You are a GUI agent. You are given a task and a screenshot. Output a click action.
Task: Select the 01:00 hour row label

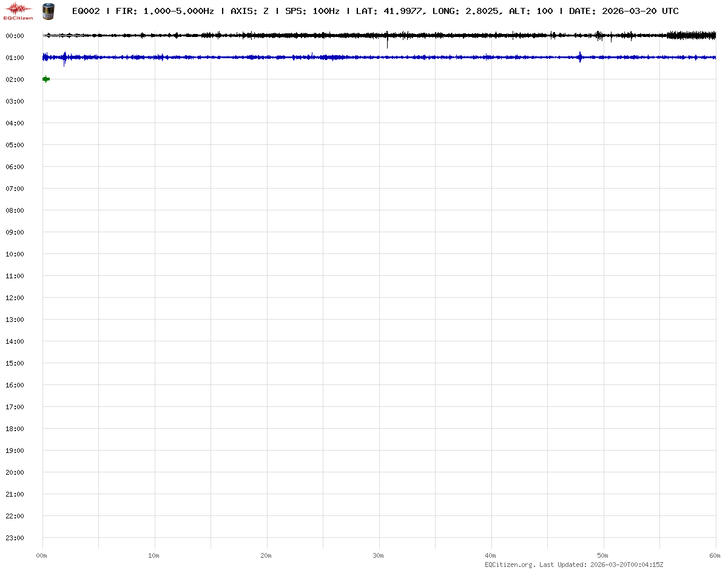(x=14, y=58)
